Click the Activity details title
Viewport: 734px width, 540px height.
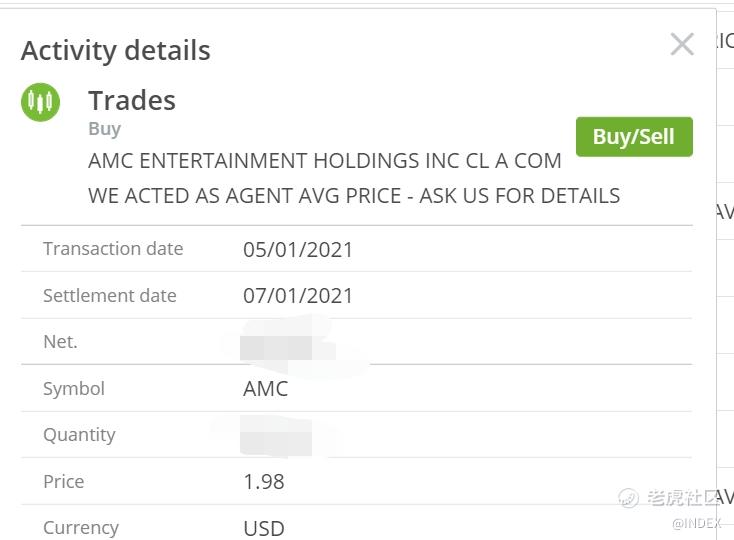click(x=116, y=51)
